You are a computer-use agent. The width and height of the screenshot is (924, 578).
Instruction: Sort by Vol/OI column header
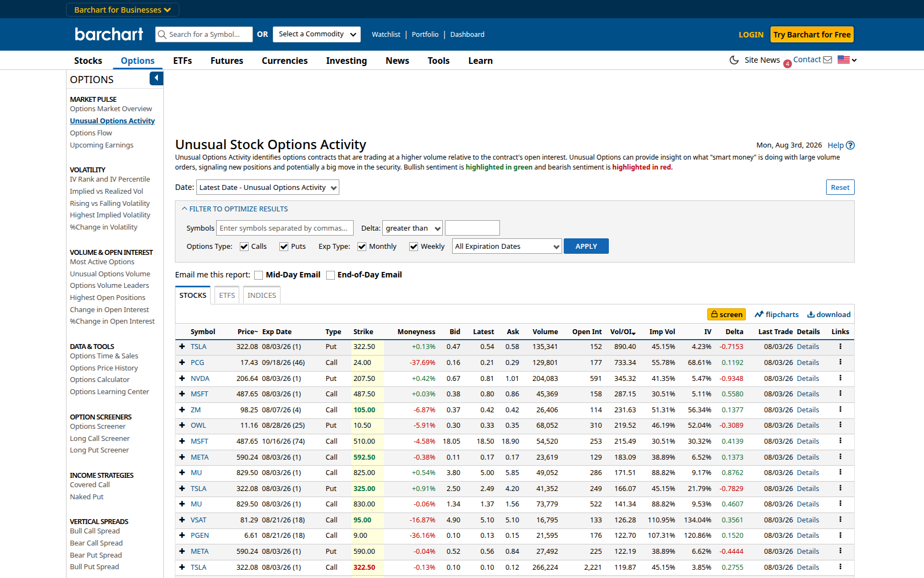click(623, 332)
